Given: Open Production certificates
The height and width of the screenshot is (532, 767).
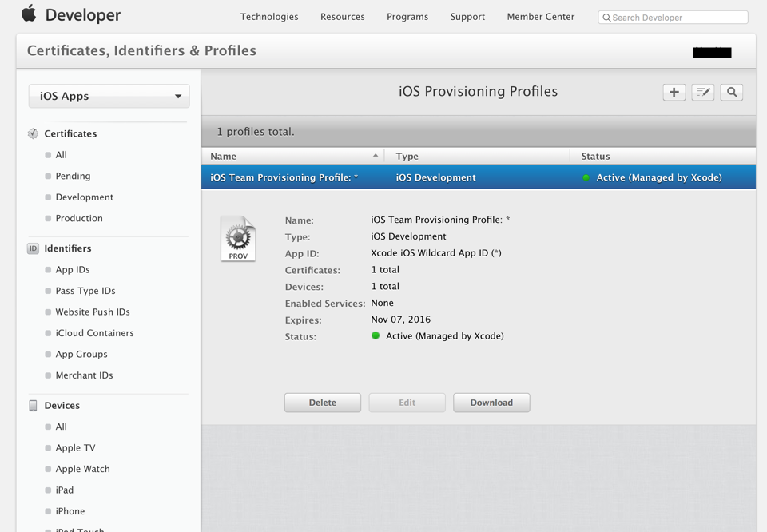Looking at the screenshot, I should (79, 218).
